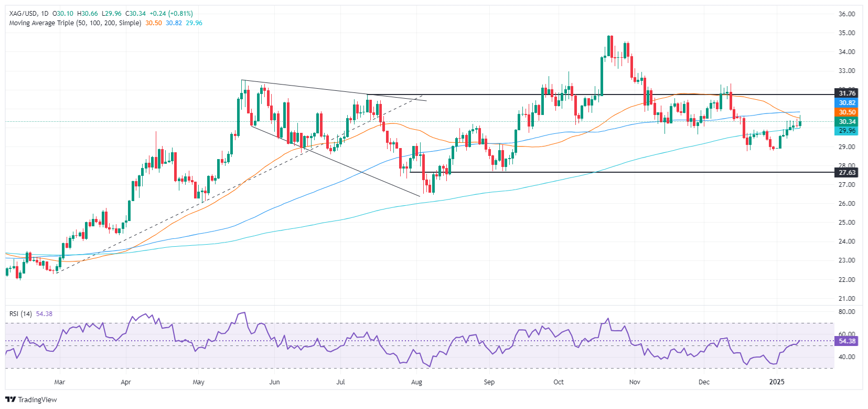Select the orange 30.50 axis price tag
The width and height of the screenshot is (868, 409).
[847, 112]
